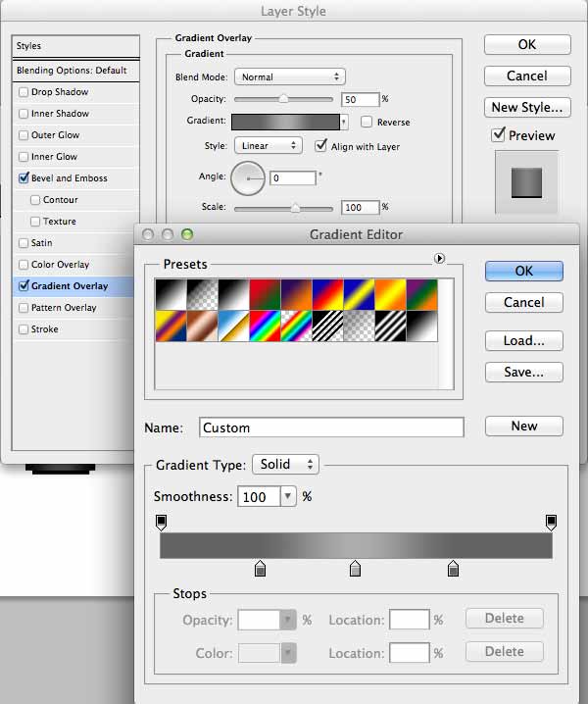
Task: Click the Scale slider in Gradient Overlay
Action: click(x=283, y=208)
